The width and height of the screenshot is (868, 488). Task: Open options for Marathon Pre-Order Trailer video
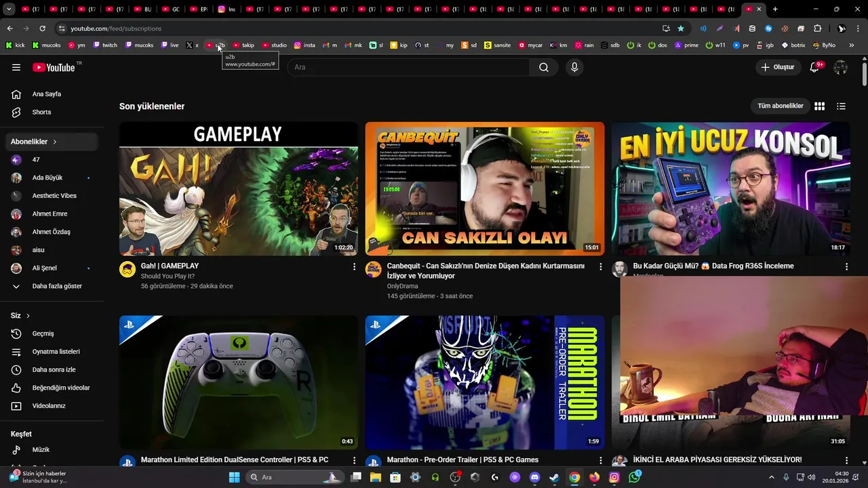tap(600, 461)
